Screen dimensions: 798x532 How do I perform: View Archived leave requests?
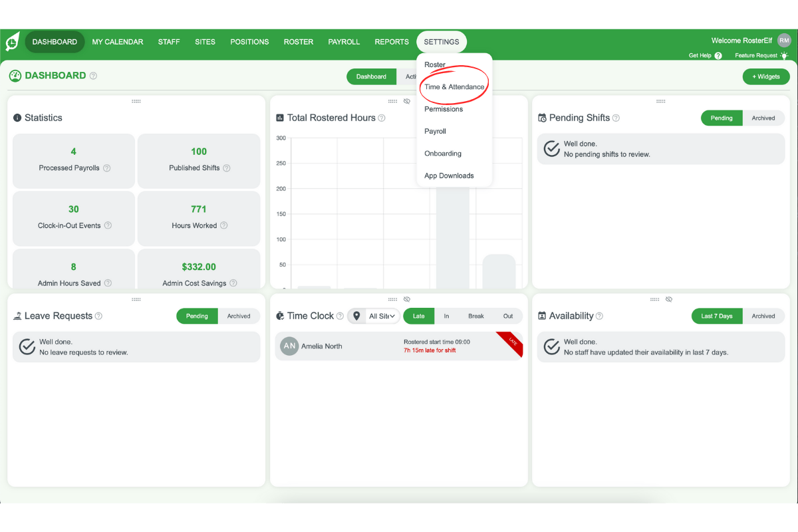pyautogui.click(x=239, y=316)
